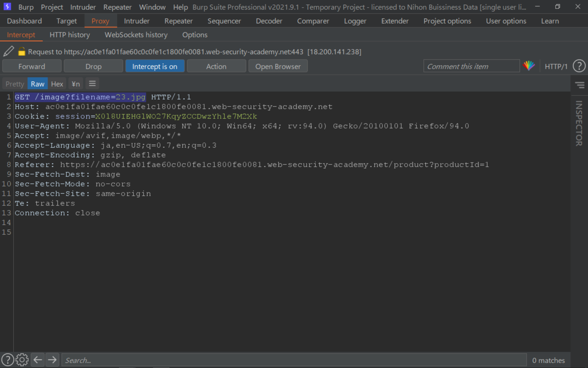
Task: Click the User-Agent header line
Action: [242, 126]
